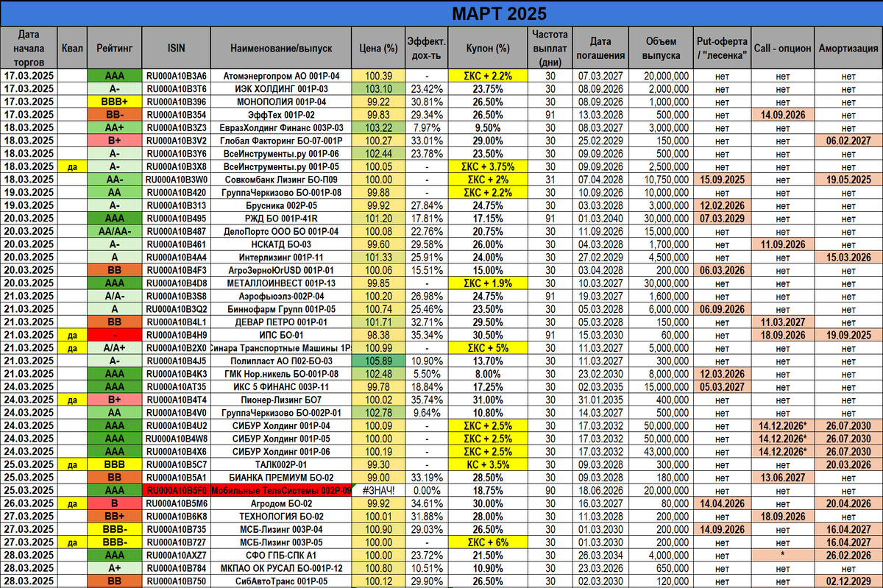The height and width of the screenshot is (588, 883).
Task: Click the ΣКС + 5% coupon cell
Action: pyautogui.click(x=488, y=347)
